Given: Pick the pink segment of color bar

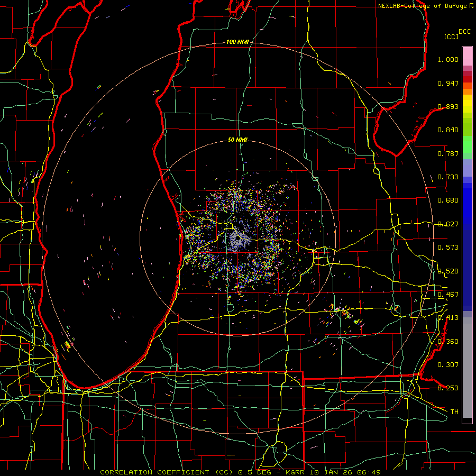Looking at the screenshot, I should (x=467, y=56).
